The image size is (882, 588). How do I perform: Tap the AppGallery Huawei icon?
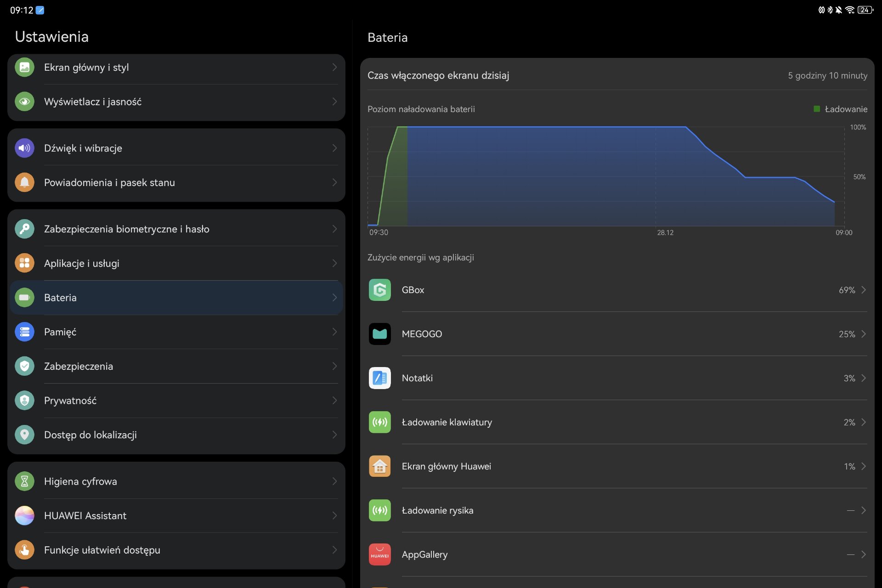pos(379,554)
